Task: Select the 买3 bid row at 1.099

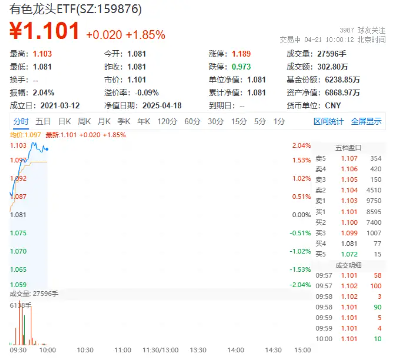Action: 349,233
